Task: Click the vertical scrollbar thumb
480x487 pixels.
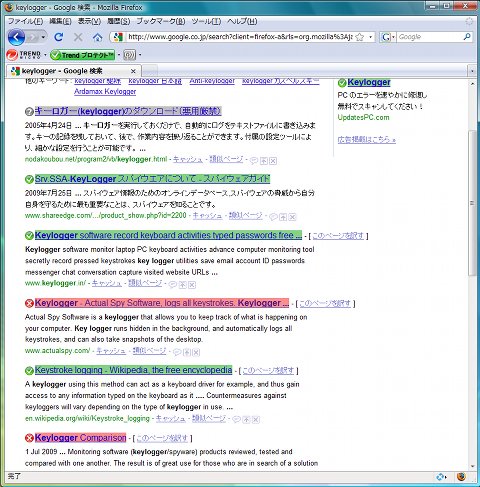Action: (x=472, y=203)
